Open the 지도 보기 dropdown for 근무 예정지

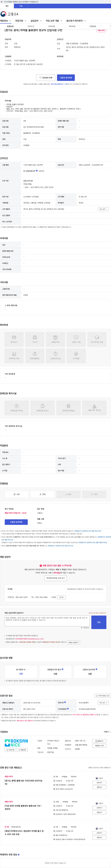pos(103,209)
